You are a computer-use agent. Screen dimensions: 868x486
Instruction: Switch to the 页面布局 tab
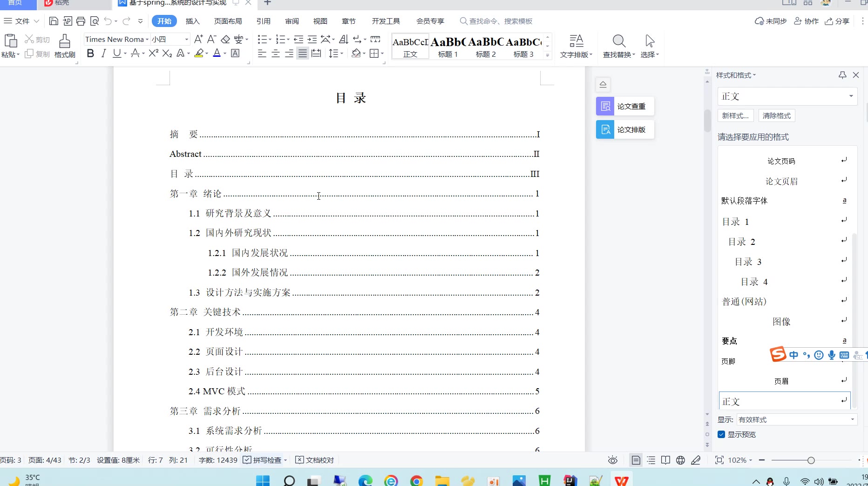coord(228,21)
